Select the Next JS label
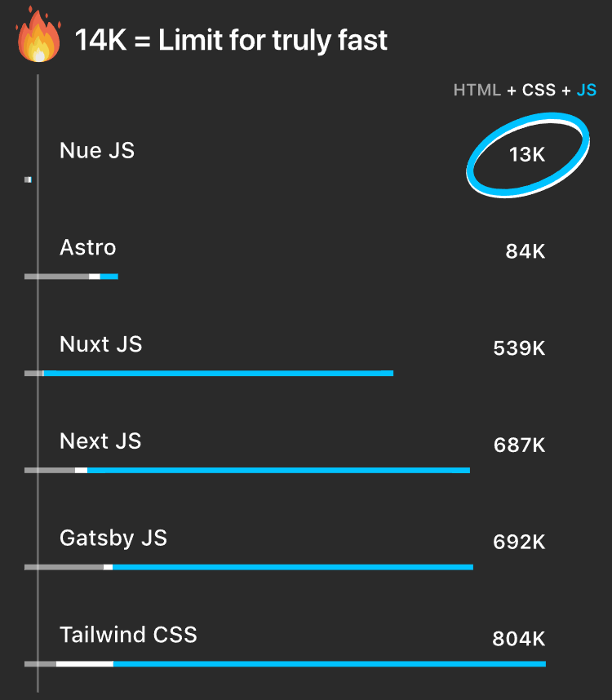This screenshot has width=612, height=700. point(100,441)
